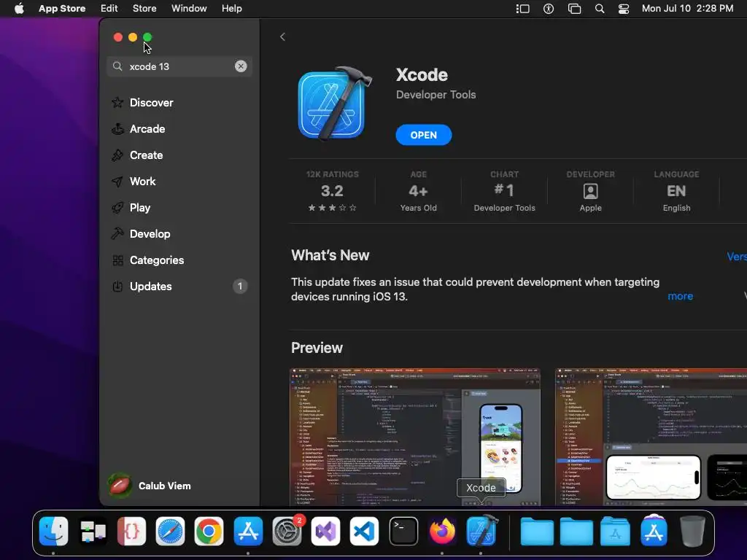
Task: Click the #1 Developer Tools chart ranking
Action: [505, 191]
